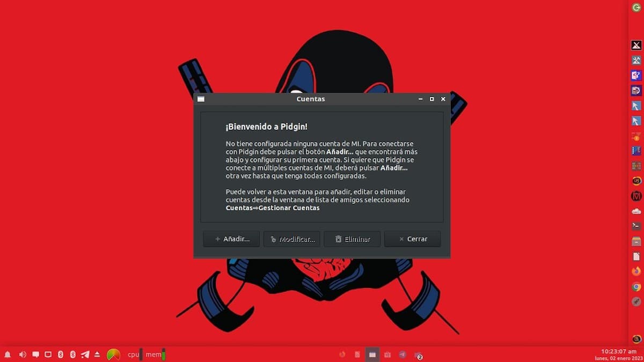This screenshot has height=362, width=644.
Task: Open the grouped taskbar item with badge 2
Action: click(418, 355)
